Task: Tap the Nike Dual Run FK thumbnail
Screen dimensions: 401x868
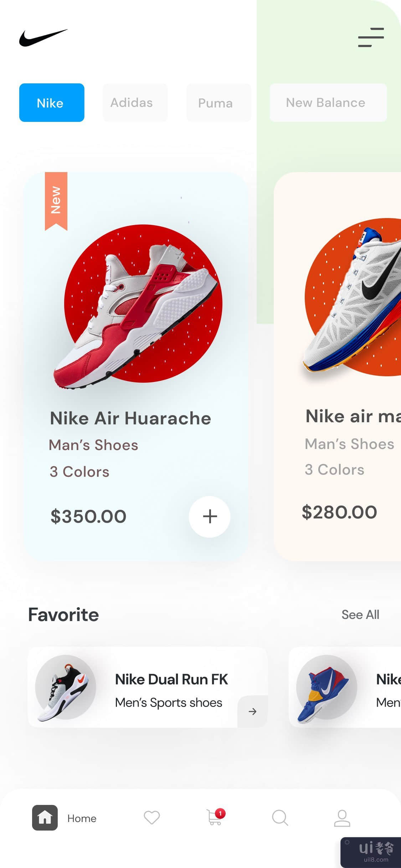Action: point(65,687)
